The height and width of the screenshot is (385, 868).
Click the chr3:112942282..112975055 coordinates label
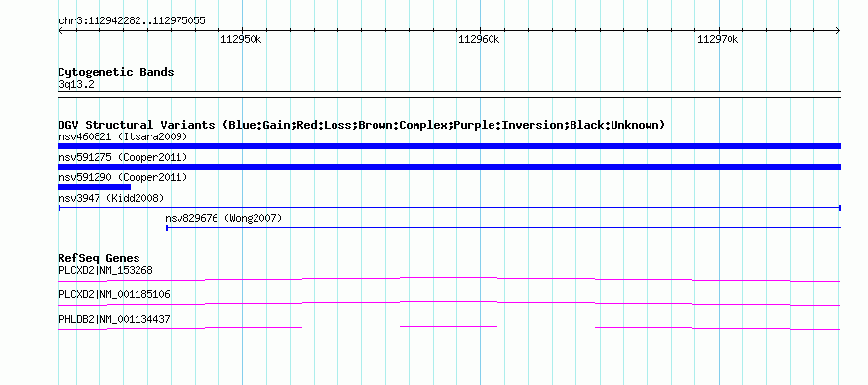pyautogui.click(x=132, y=21)
